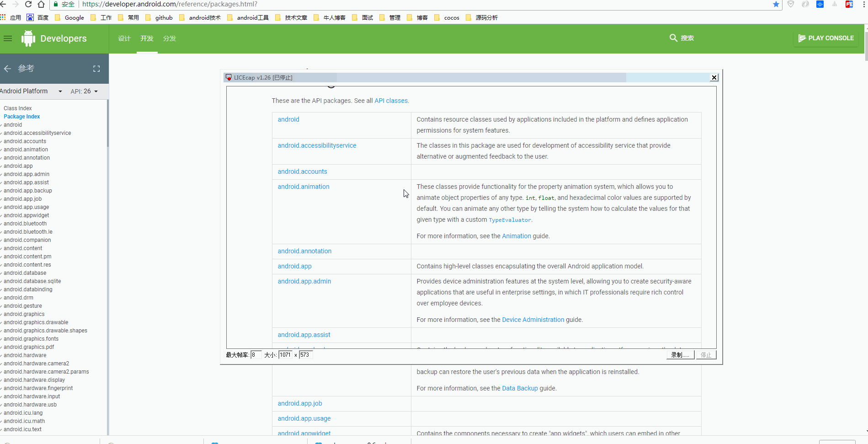This screenshot has height=444, width=868.
Task: Open the 牛人博客 bookmarks folder
Action: pos(330,17)
